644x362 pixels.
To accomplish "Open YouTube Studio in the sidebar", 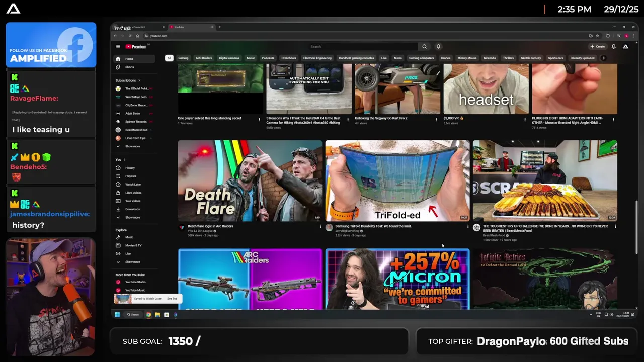I will (x=134, y=282).
